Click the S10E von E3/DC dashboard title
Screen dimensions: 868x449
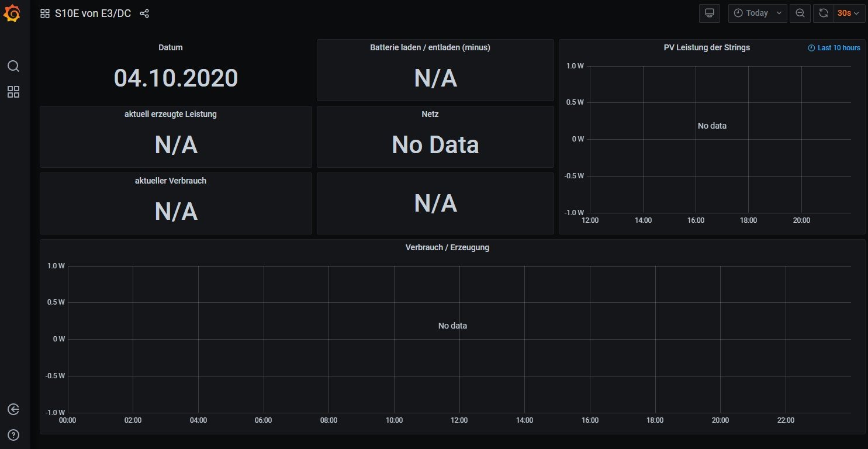[x=94, y=13]
